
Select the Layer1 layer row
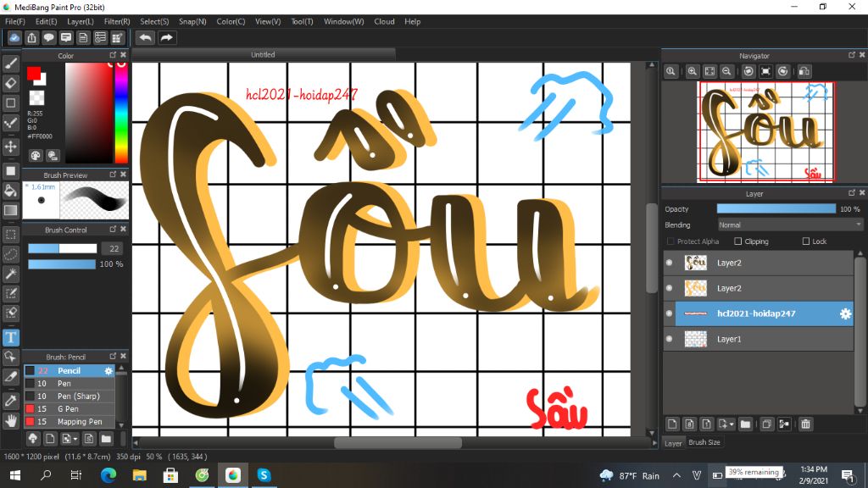[759, 339]
